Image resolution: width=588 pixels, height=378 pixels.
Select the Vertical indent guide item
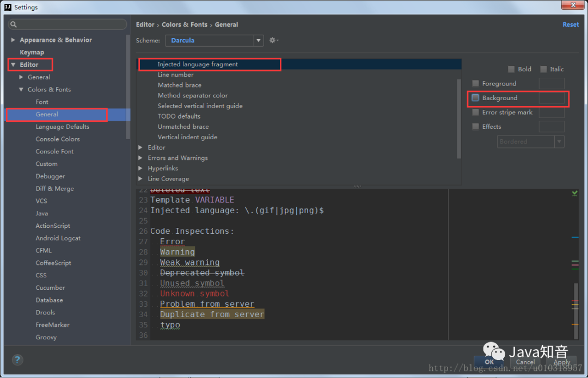pos(187,137)
